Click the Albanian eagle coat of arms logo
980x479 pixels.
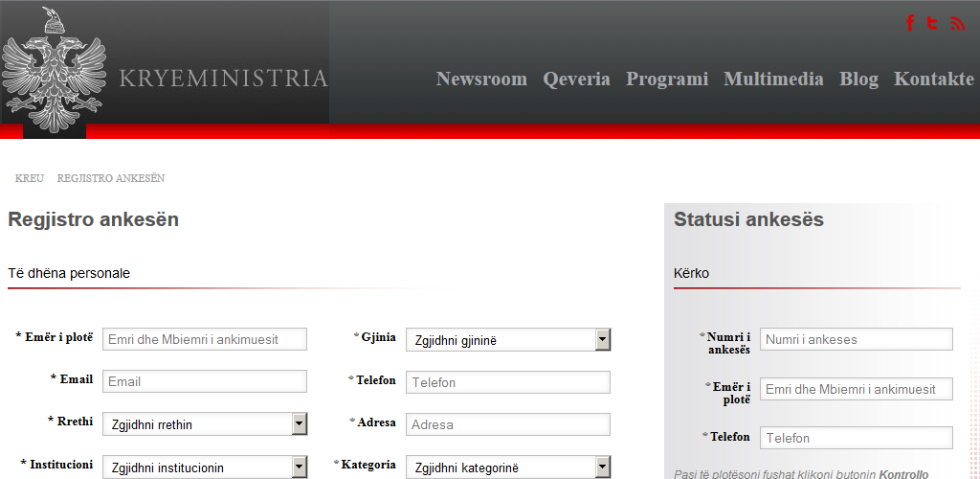[x=54, y=70]
